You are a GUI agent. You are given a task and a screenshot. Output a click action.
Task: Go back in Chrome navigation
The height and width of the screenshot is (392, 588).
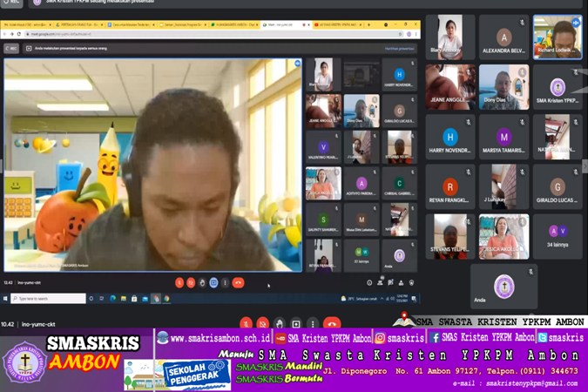click(5, 34)
